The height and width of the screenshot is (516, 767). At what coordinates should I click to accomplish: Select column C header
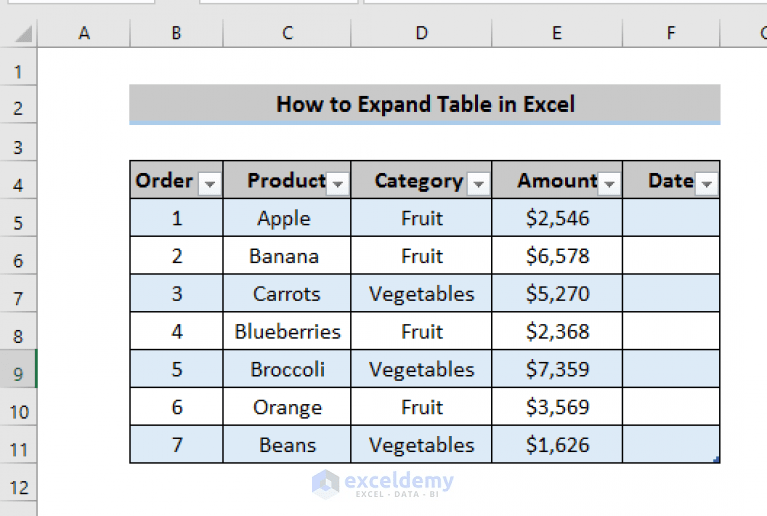click(x=287, y=33)
